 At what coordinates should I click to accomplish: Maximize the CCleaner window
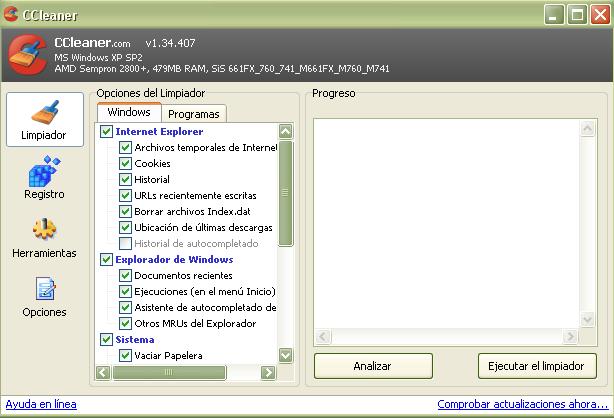(x=577, y=14)
